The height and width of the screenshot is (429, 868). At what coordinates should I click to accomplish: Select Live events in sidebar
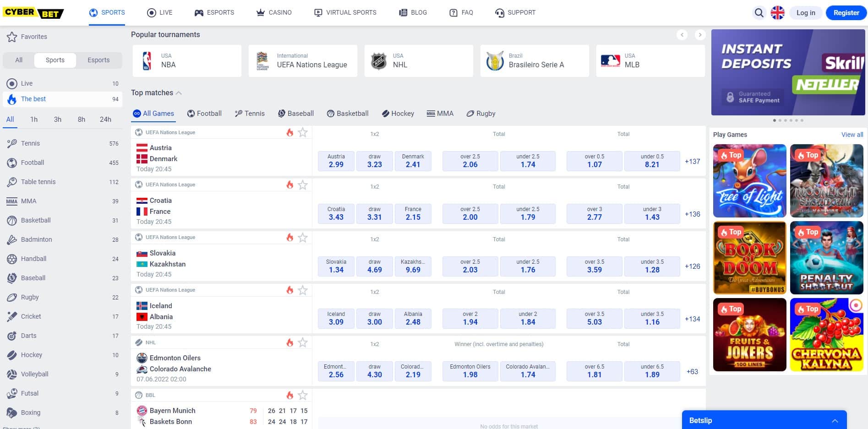63,83
